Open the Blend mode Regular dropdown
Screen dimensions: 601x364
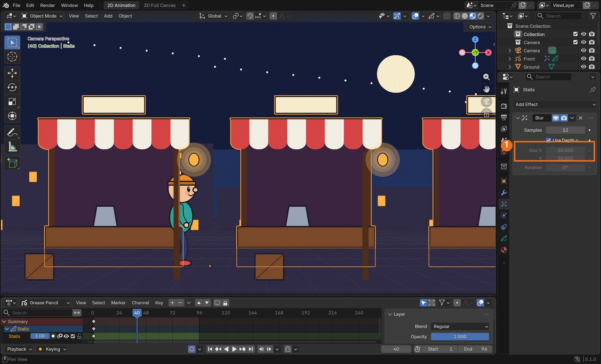coord(460,326)
